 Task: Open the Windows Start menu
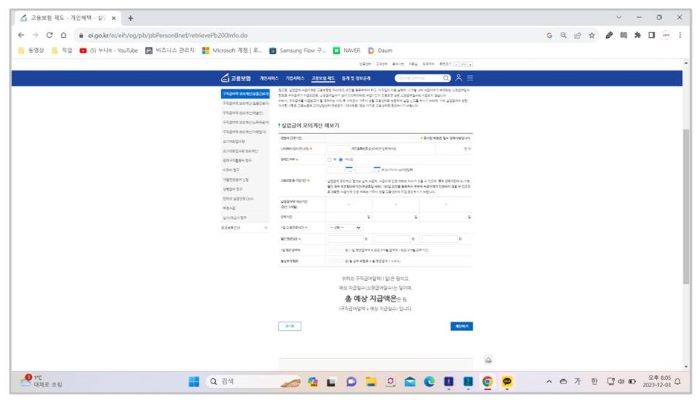(x=194, y=381)
